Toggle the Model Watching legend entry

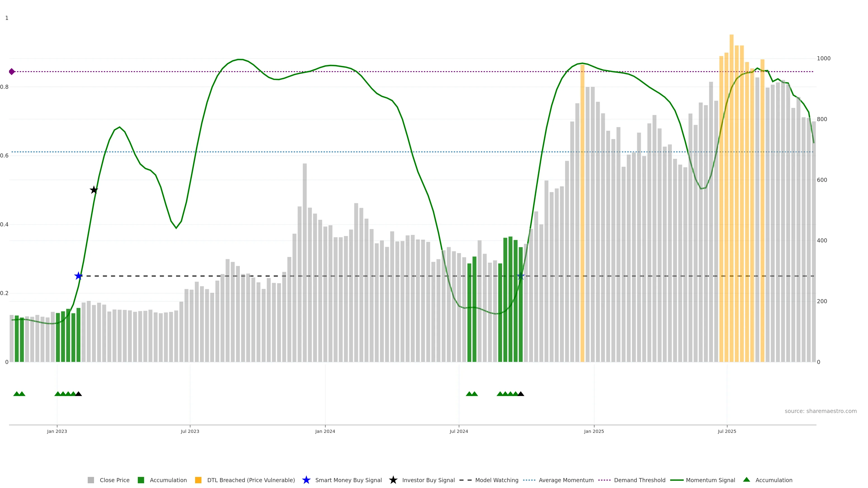click(496, 480)
